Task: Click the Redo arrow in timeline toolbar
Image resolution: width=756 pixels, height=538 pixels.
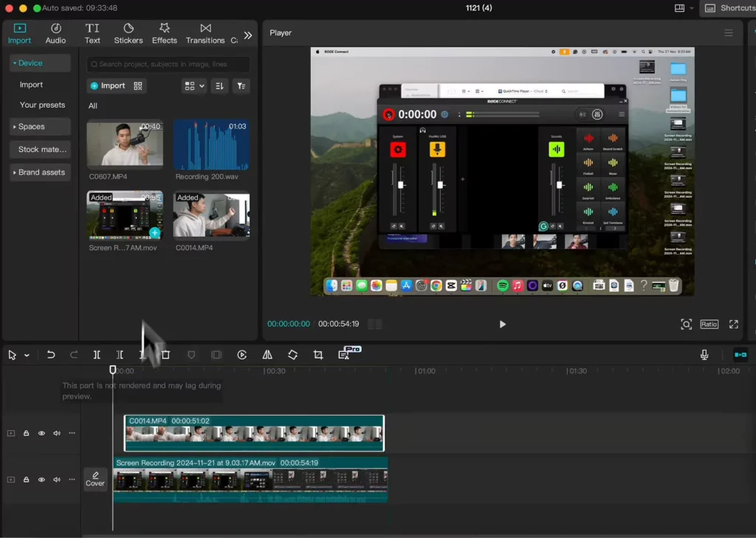Action: 74,355
